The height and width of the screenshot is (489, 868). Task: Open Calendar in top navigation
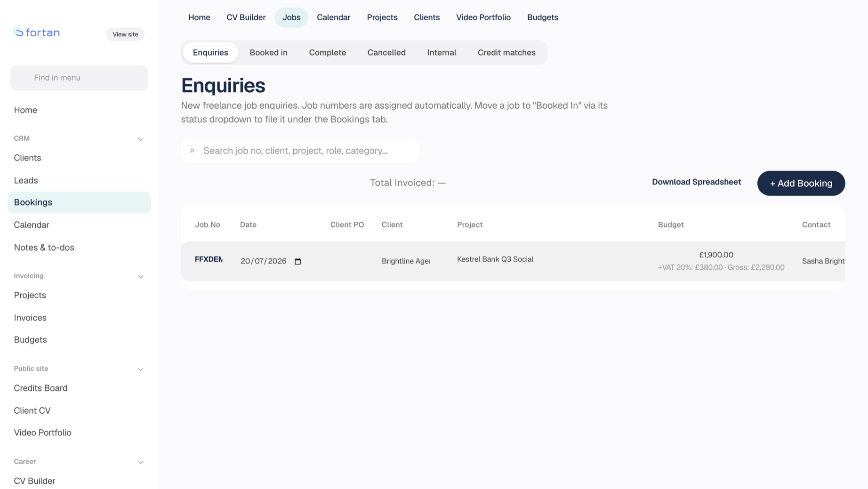pos(333,17)
